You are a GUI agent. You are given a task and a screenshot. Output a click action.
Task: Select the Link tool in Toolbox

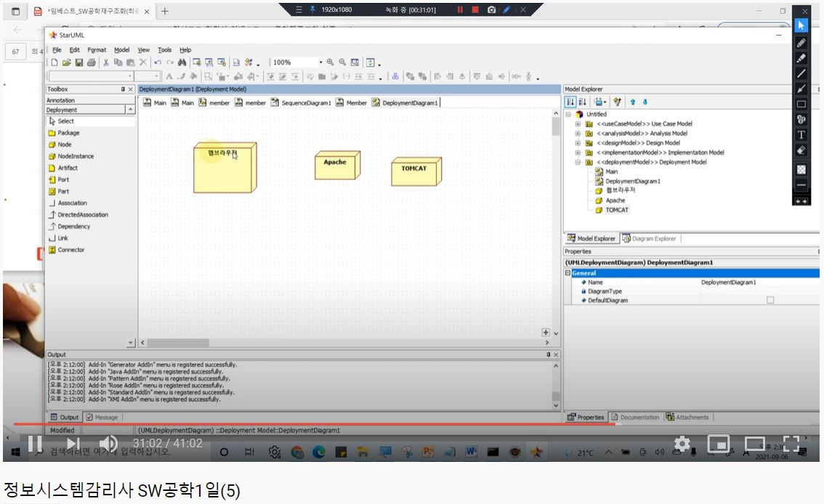[58, 238]
